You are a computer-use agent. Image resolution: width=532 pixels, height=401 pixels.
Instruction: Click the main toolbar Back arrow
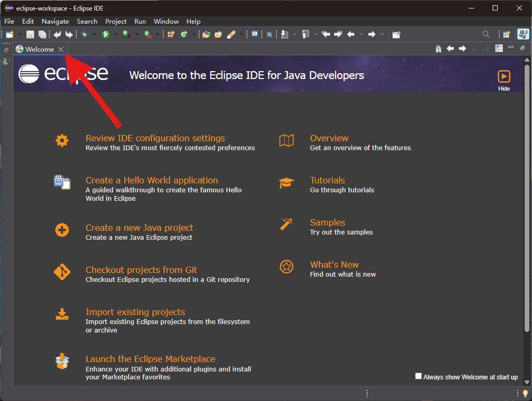coord(351,34)
